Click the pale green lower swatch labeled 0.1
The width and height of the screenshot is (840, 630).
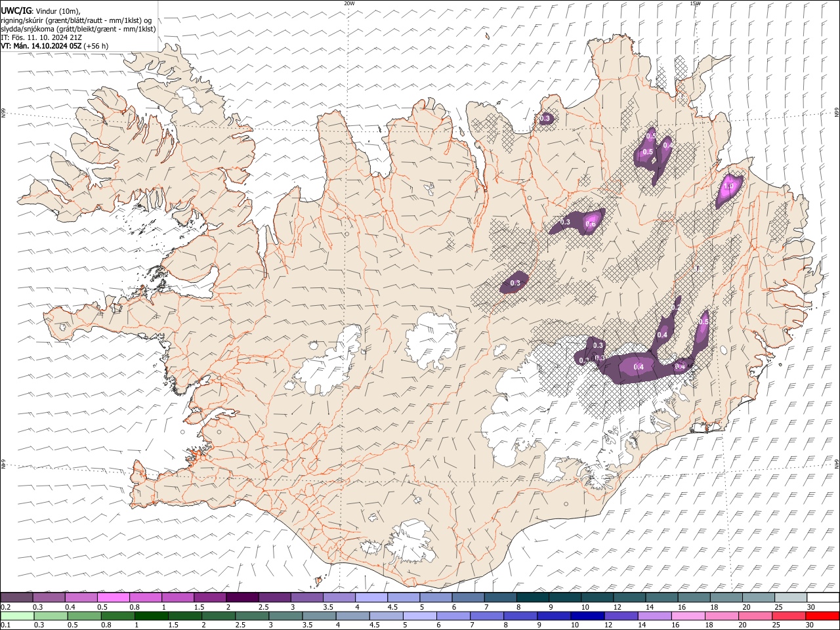point(17,616)
